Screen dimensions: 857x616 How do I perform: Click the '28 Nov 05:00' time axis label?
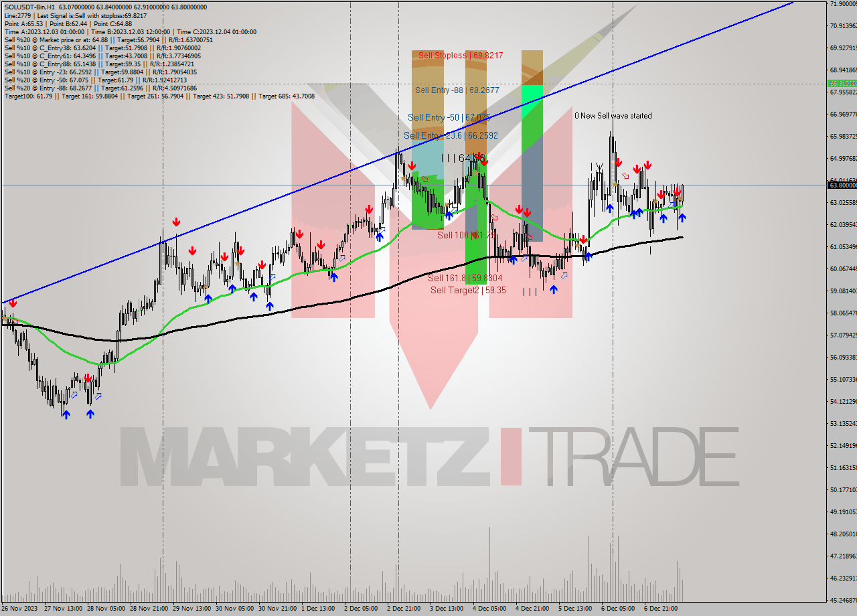(106, 609)
